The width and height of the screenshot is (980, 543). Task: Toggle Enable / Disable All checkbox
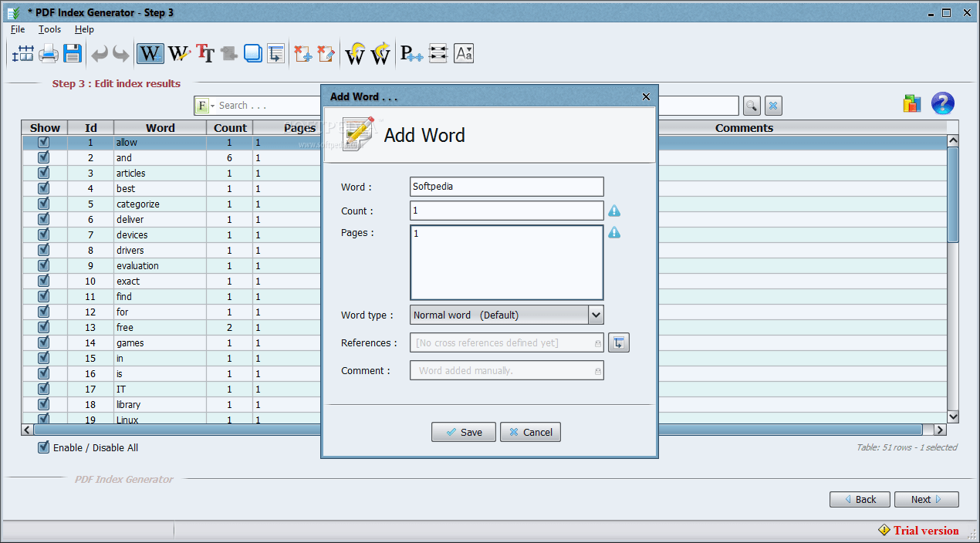point(44,447)
